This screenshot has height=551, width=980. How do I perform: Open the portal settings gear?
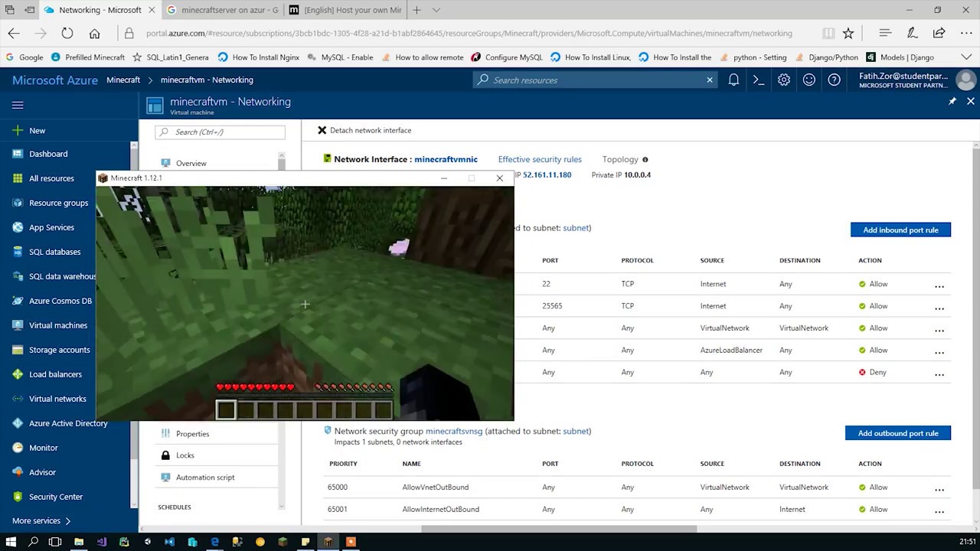784,80
